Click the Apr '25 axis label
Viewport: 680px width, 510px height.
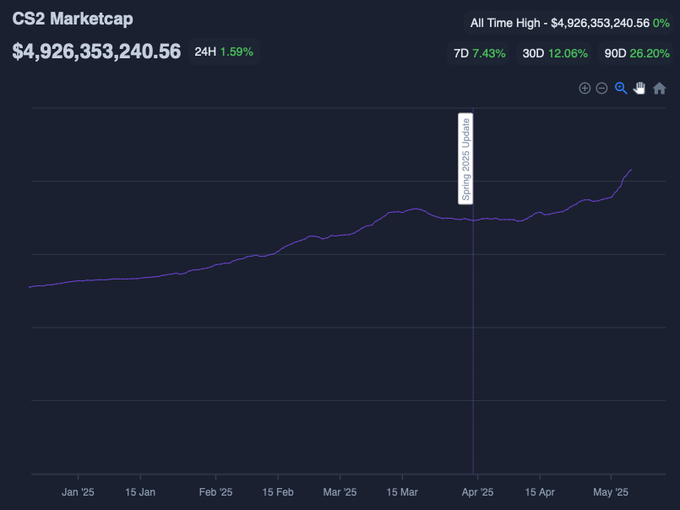[477, 492]
